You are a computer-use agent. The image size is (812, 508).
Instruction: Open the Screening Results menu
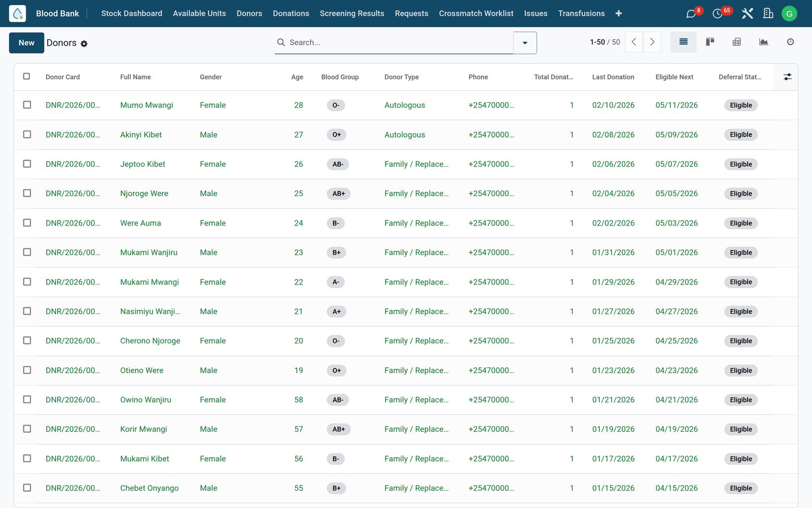[x=352, y=14]
